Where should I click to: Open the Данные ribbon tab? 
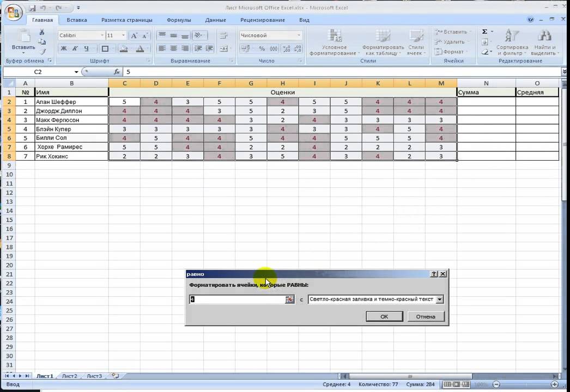click(216, 20)
